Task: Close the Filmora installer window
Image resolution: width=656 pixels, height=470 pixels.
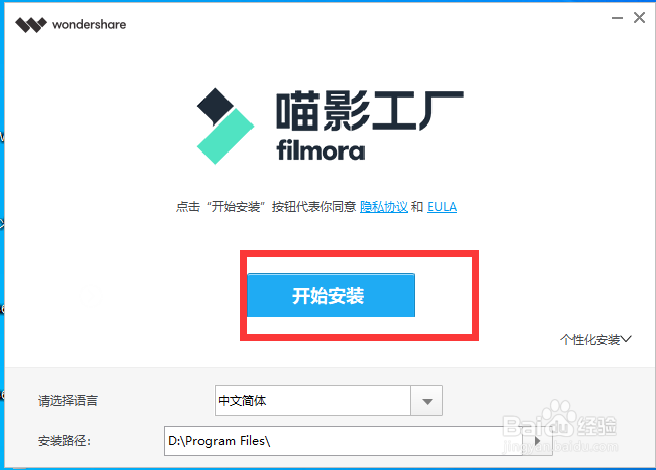Action: (639, 18)
